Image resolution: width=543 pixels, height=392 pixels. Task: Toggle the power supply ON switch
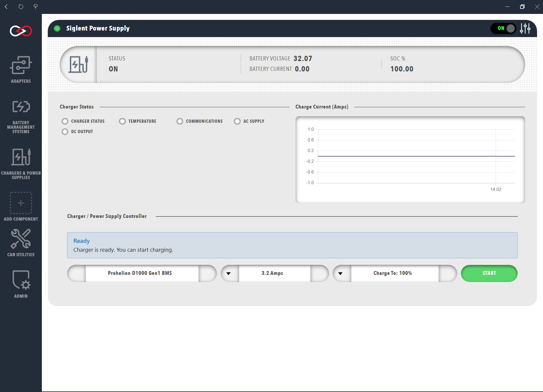coord(503,28)
